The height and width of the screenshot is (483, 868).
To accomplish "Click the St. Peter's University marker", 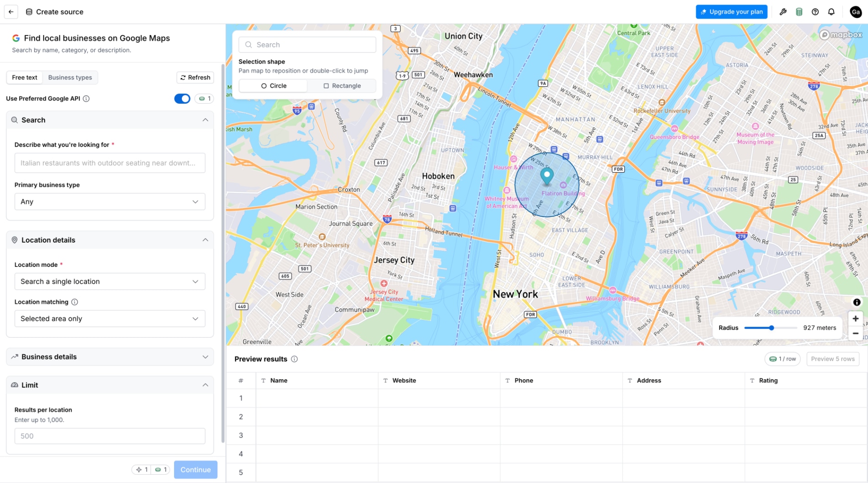I will pos(322,237).
